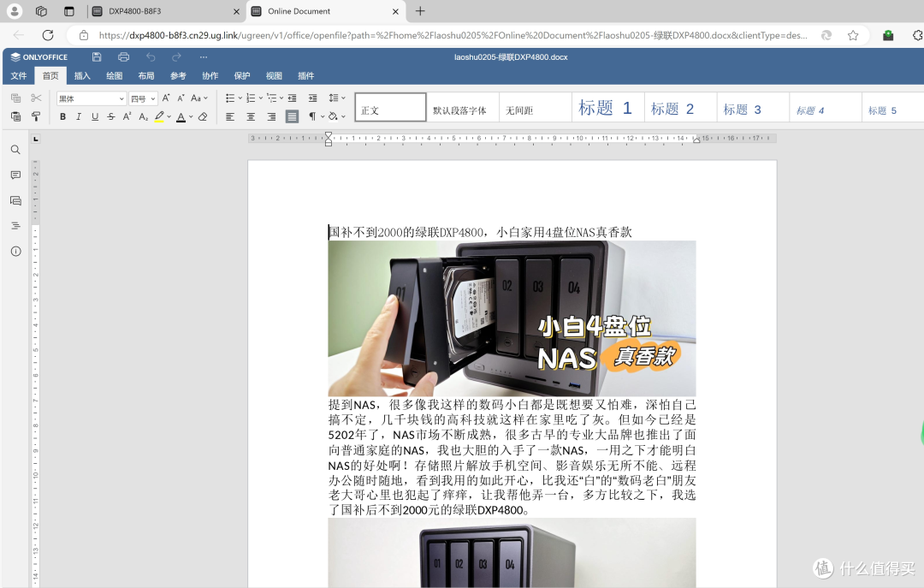Image resolution: width=924 pixels, height=588 pixels.
Task: Align text left
Action: [x=230, y=116]
